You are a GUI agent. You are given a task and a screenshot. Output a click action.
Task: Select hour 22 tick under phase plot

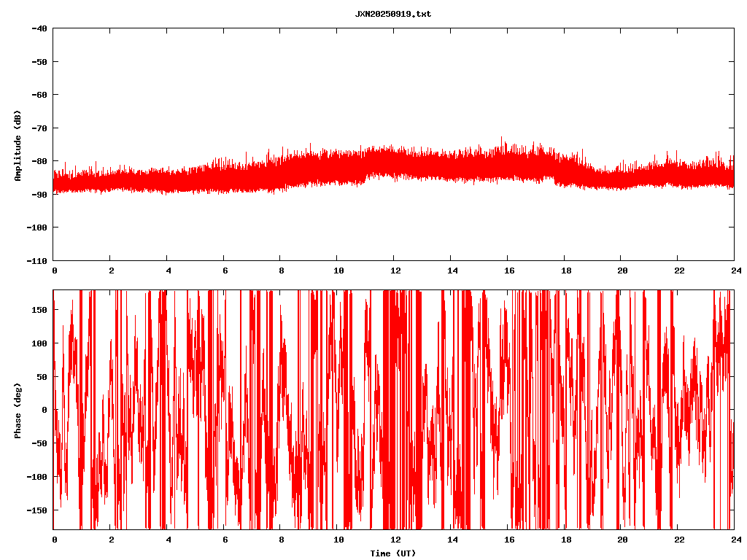coord(678,540)
